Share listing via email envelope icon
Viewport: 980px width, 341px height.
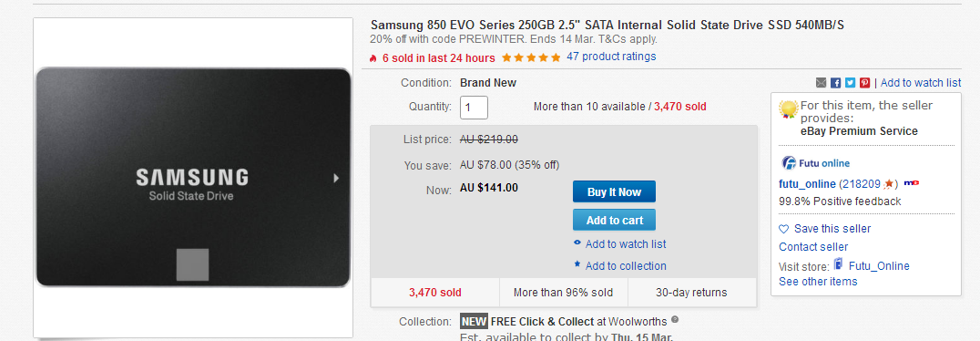tap(822, 83)
